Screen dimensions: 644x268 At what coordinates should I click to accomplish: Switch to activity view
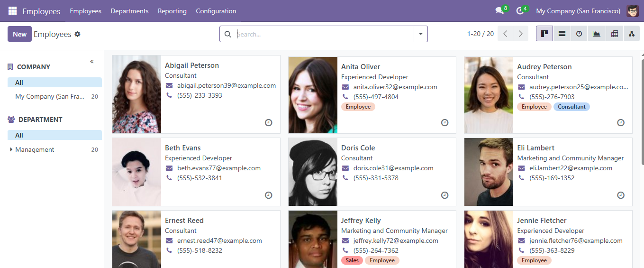(579, 34)
